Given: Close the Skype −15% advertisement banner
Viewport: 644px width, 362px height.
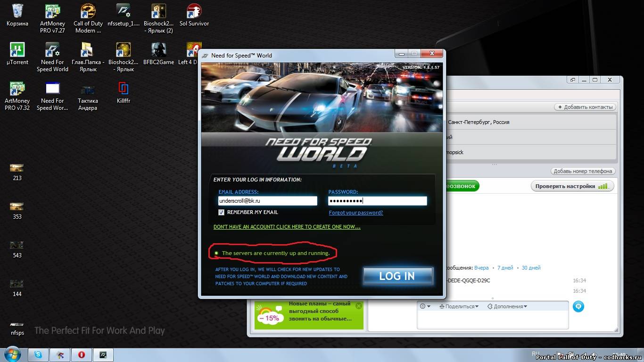Looking at the screenshot, I should (359, 306).
